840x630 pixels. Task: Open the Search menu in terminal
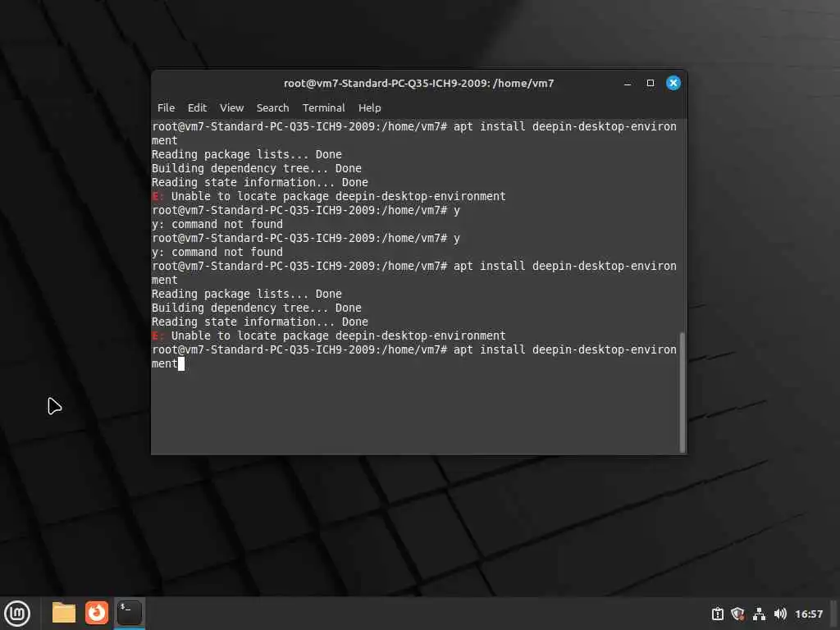click(x=272, y=107)
